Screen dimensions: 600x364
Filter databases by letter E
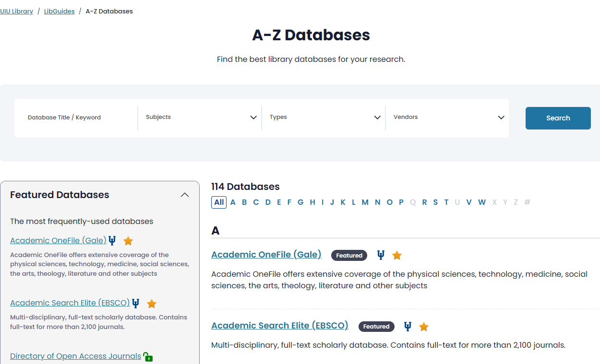tap(279, 202)
